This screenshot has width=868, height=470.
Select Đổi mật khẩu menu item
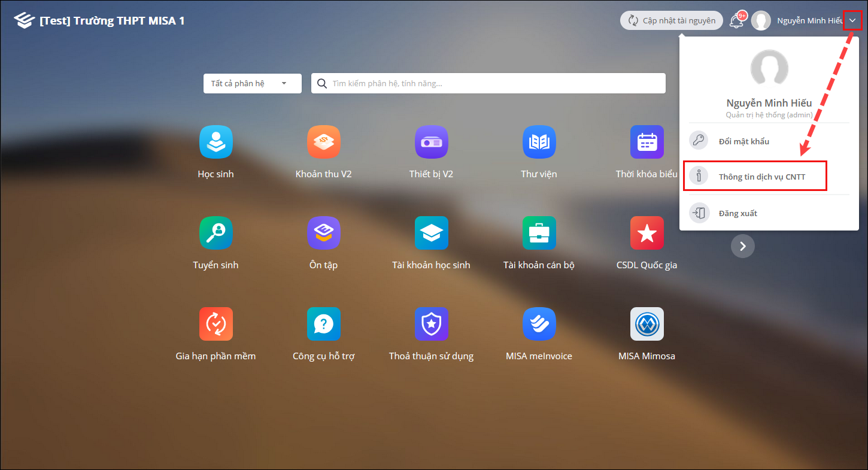tap(743, 141)
